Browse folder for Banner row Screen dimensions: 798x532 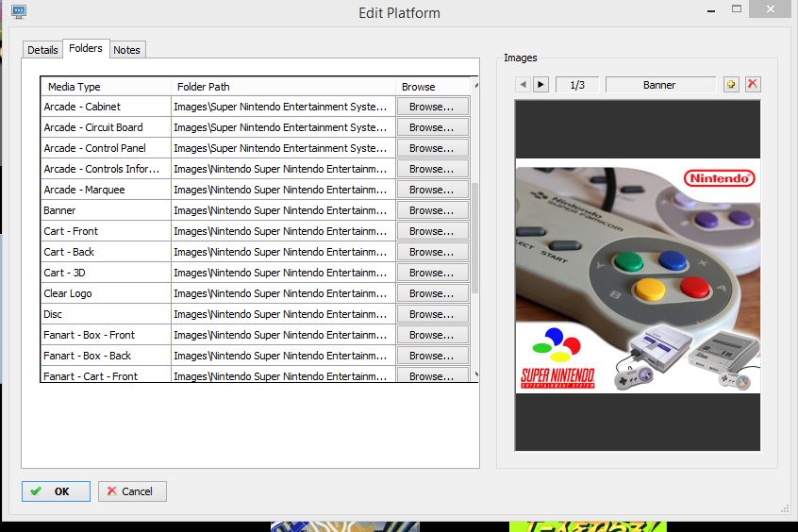pos(432,210)
